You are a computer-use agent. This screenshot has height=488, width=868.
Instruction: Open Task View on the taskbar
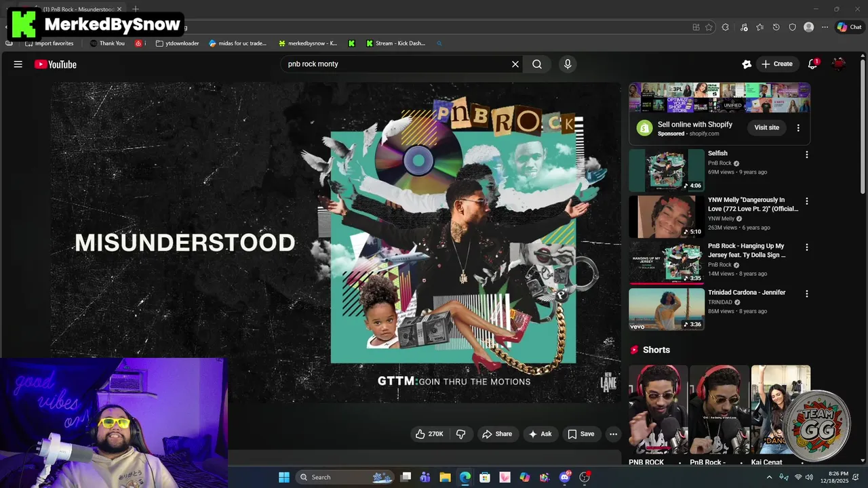pos(406,477)
